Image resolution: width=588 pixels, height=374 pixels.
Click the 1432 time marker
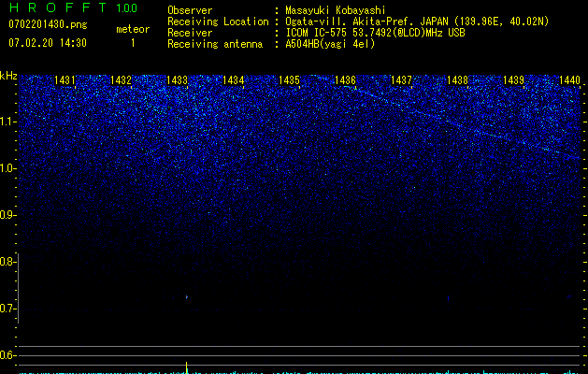coord(122,79)
